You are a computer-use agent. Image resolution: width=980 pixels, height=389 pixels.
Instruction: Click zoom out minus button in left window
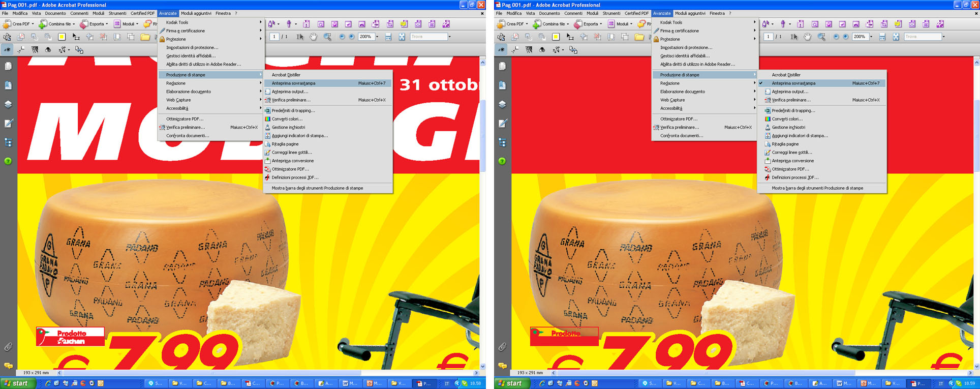tap(342, 37)
